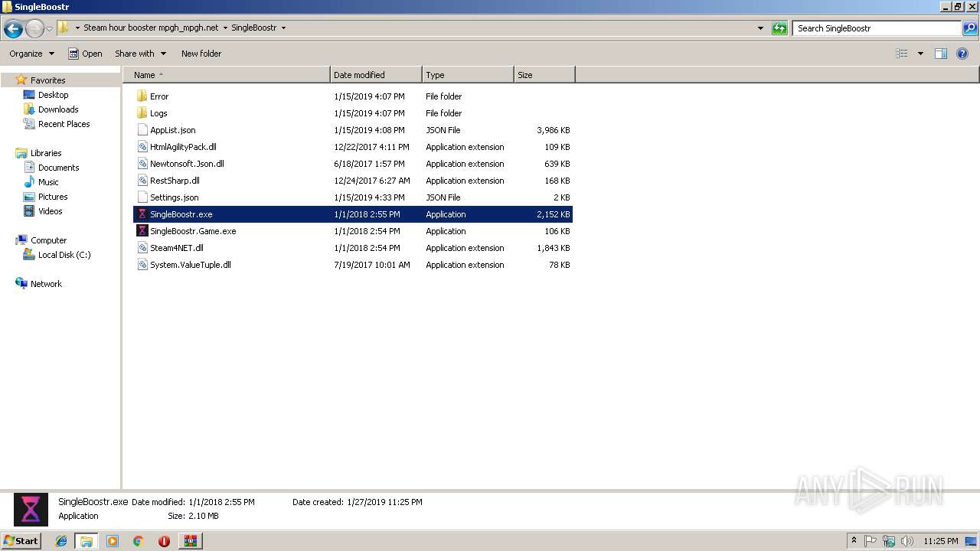
Task: Click the Windows Explorer taskbar icon
Action: coord(87,541)
